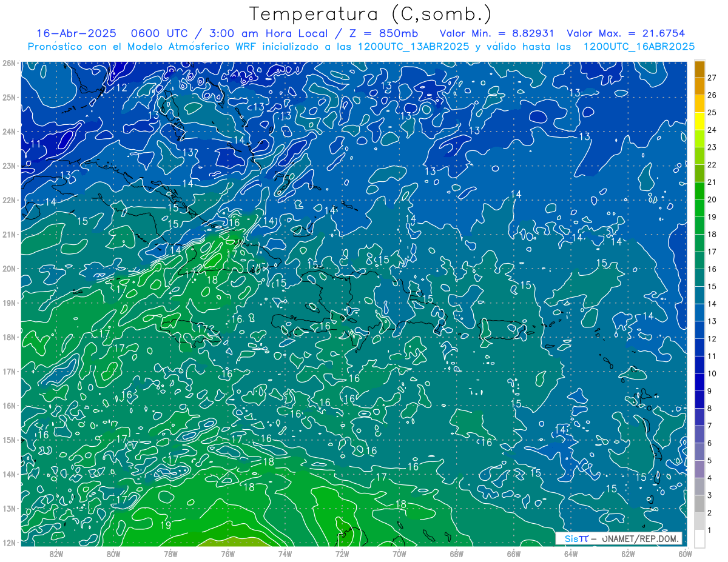728x562 pixels.
Task: Click the color scale label "7"
Action: pyautogui.click(x=710, y=426)
